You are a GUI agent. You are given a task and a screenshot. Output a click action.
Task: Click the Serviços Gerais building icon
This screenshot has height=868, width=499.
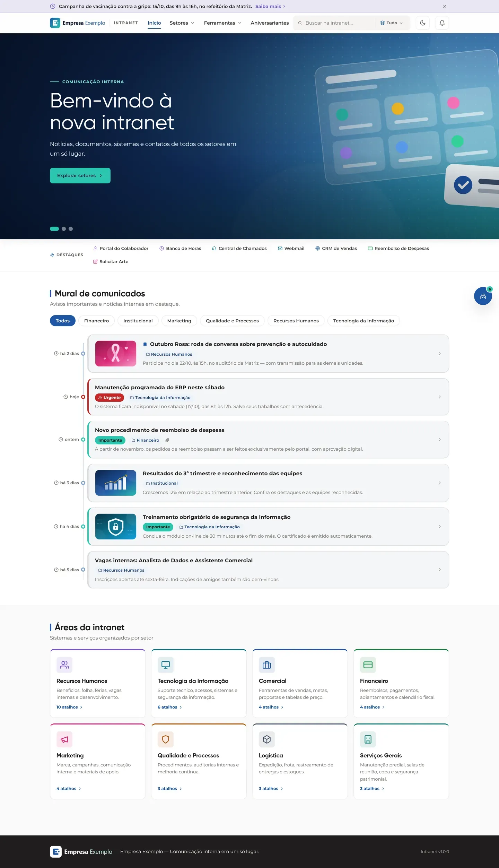[x=368, y=739]
